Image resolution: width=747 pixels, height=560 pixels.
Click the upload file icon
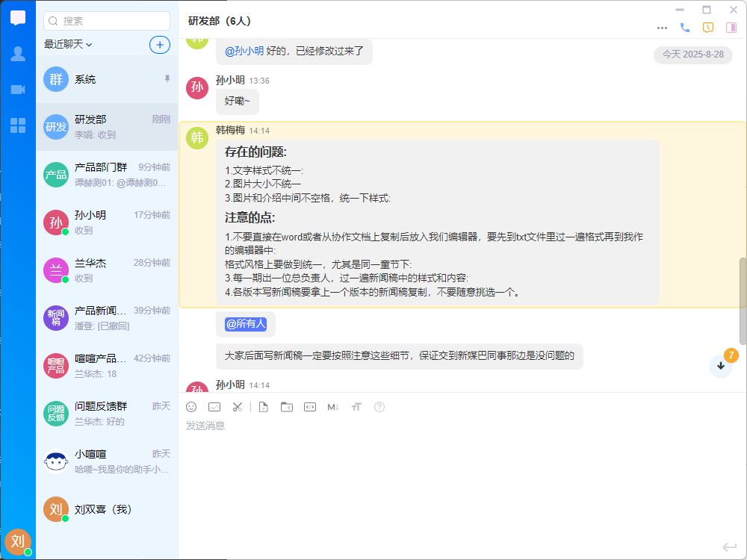(x=263, y=407)
